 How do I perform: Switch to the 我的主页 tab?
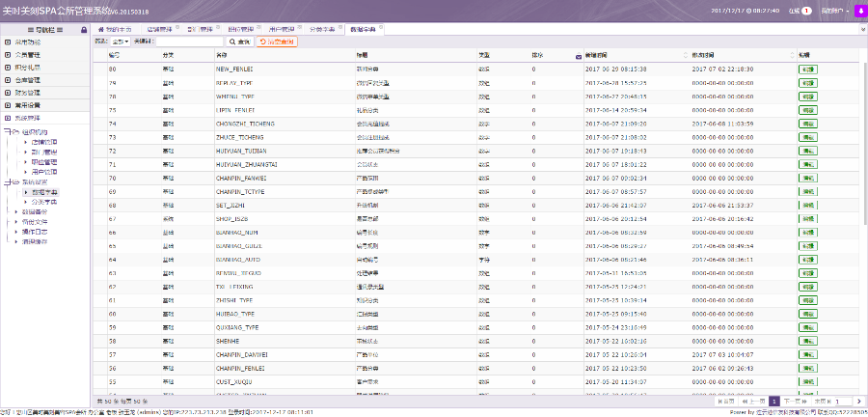click(x=116, y=30)
